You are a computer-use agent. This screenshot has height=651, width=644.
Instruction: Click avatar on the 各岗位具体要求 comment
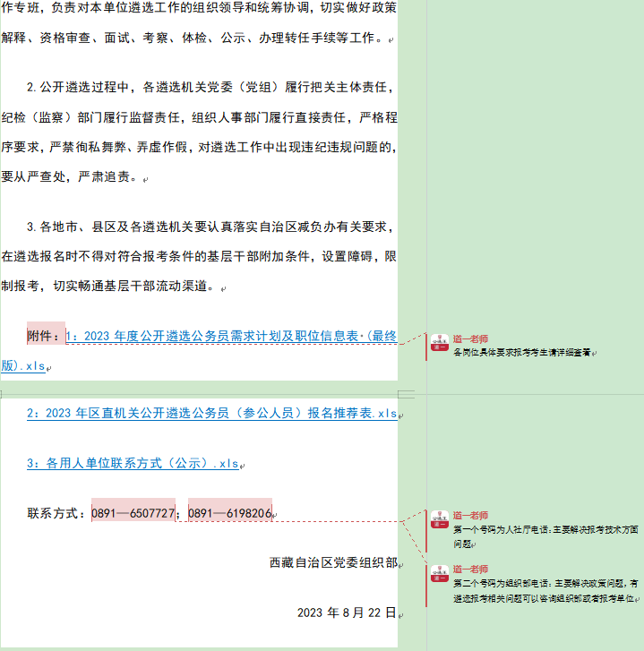click(x=440, y=341)
